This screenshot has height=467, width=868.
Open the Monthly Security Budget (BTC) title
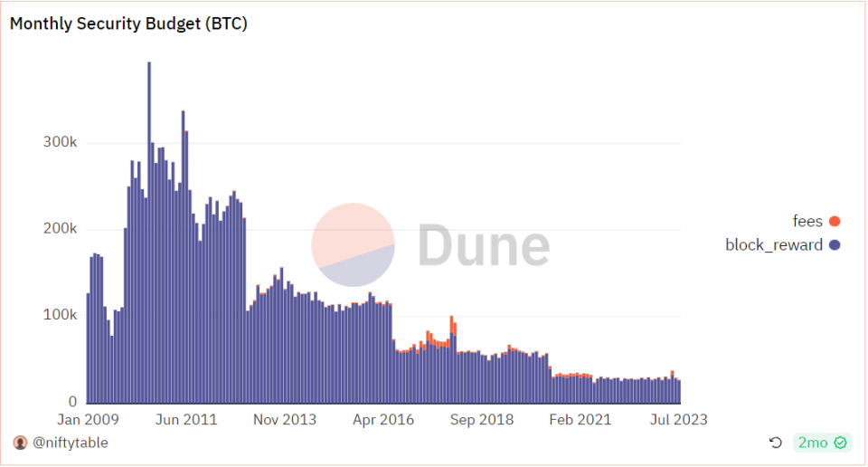pyautogui.click(x=128, y=24)
